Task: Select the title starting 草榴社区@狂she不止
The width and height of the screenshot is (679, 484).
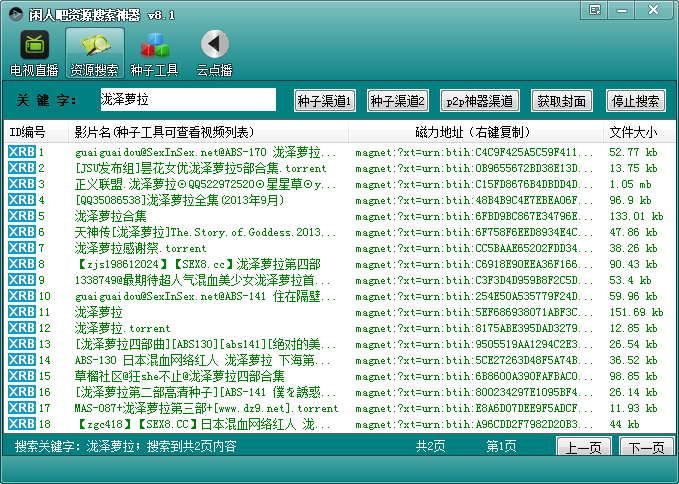Action: pos(180,376)
